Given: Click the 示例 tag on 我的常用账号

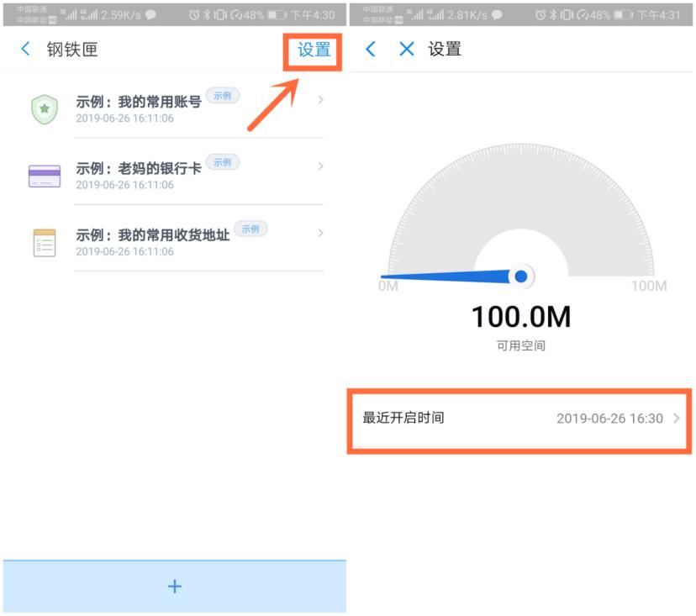Looking at the screenshot, I should [222, 95].
